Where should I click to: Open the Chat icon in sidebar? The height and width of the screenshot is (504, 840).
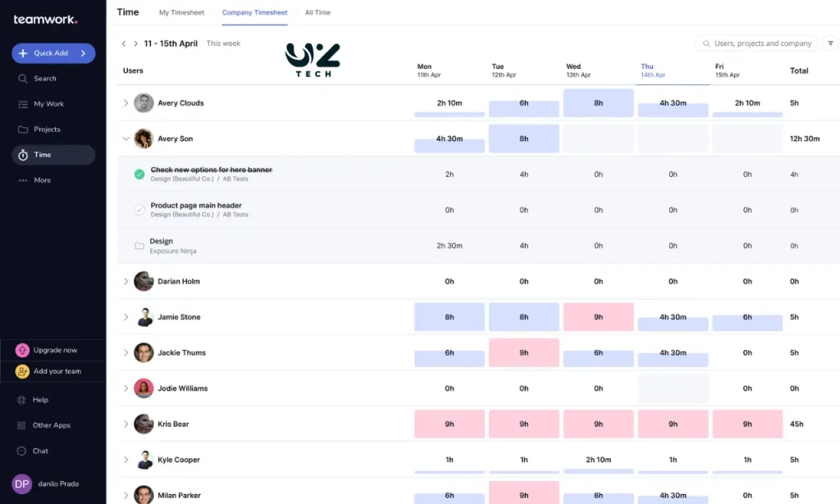tap(22, 451)
